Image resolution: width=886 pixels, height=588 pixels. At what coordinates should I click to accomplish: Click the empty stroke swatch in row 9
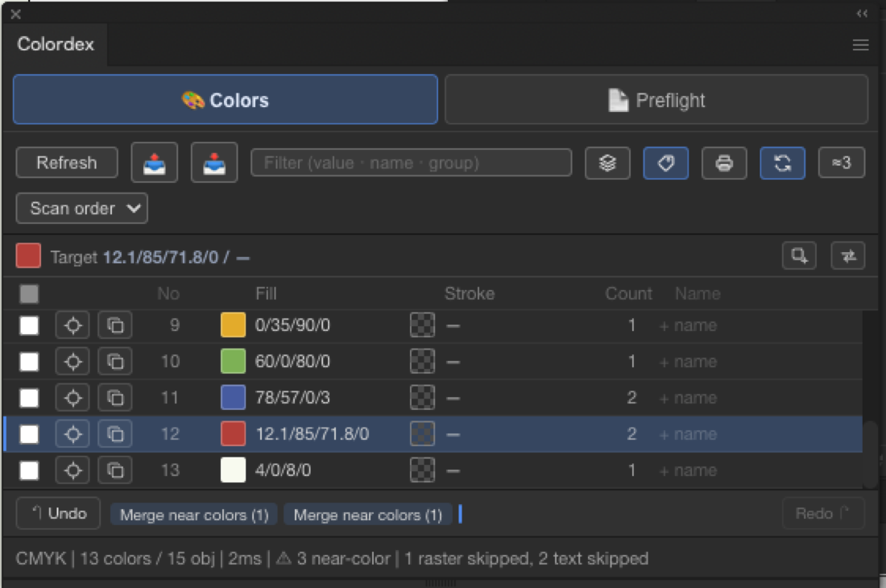422,325
